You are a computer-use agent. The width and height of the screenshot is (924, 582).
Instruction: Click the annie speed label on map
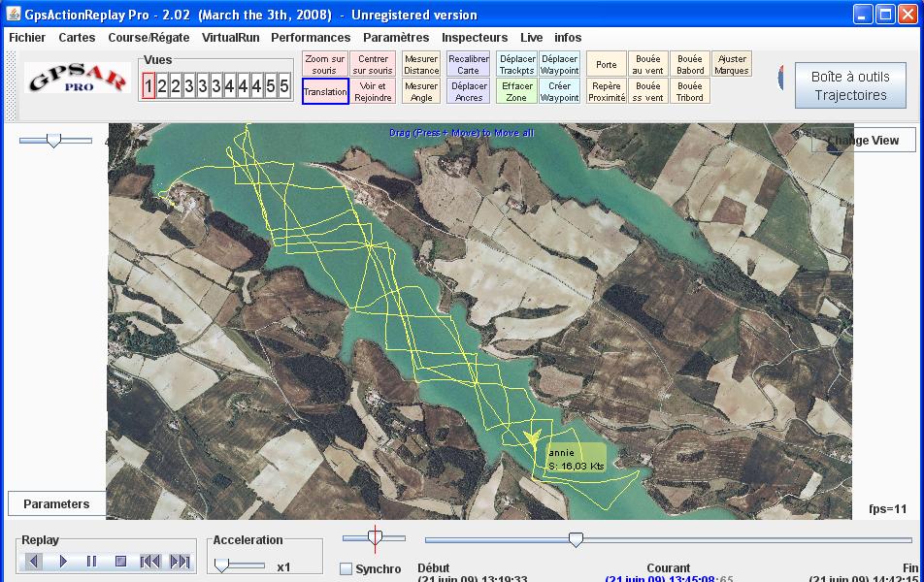pos(576,459)
